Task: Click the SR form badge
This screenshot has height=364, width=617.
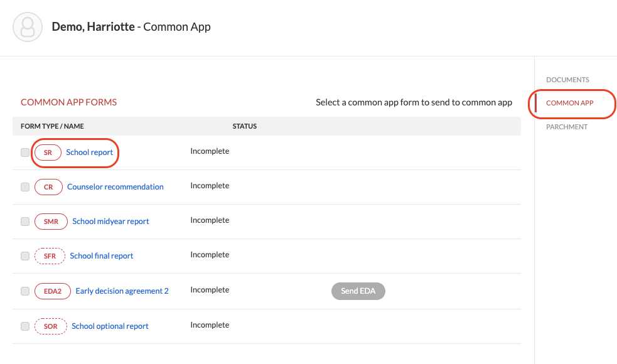Action: [48, 153]
